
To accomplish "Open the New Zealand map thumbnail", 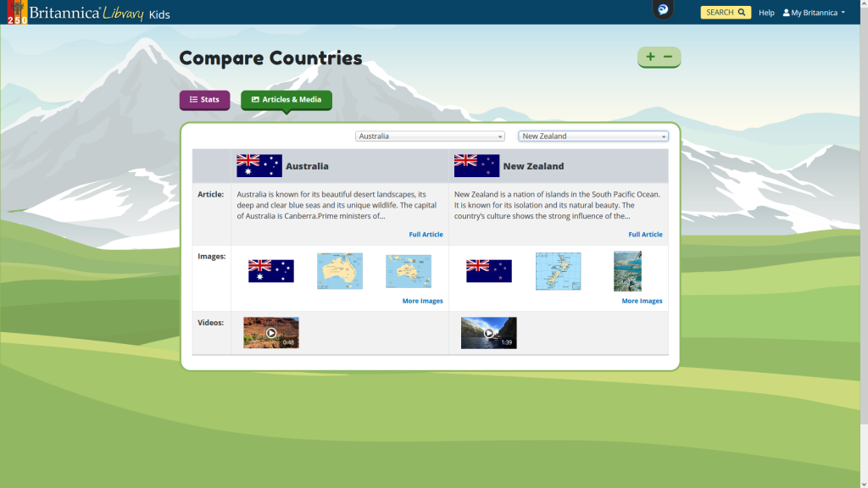I will [x=558, y=271].
